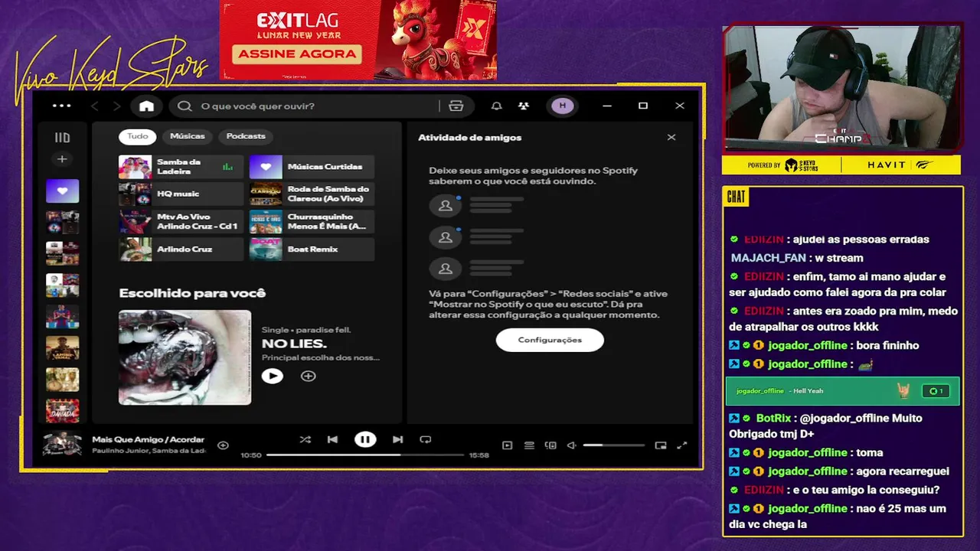The width and height of the screenshot is (980, 551).
Task: Click chat message 'jogador_offline : bora fininho'
Action: [x=824, y=345]
